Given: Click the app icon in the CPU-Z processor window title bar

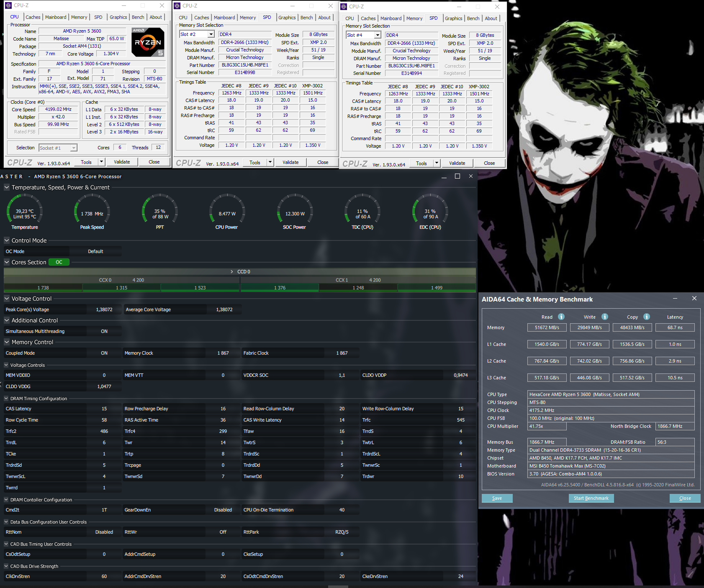Looking at the screenshot, I should 8,5.
